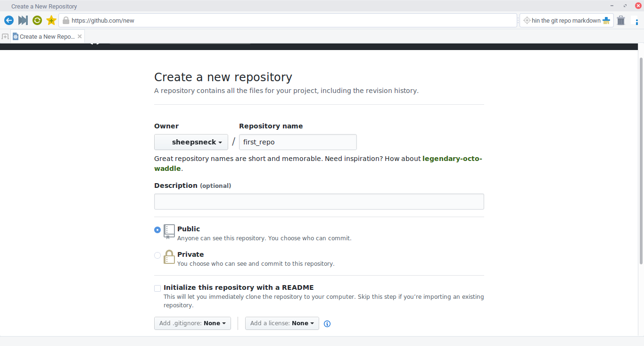Click the info icon beside the license dropdown
The width and height of the screenshot is (644, 346).
[327, 324]
